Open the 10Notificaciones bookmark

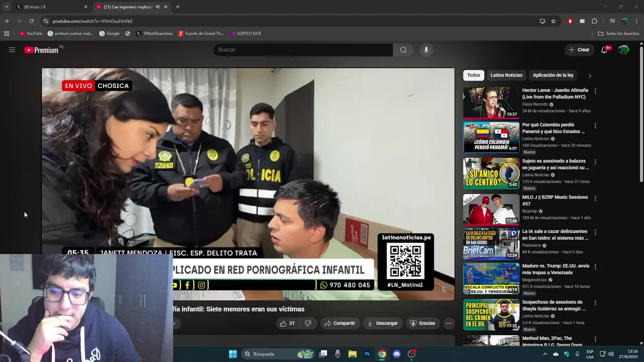click(x=154, y=34)
